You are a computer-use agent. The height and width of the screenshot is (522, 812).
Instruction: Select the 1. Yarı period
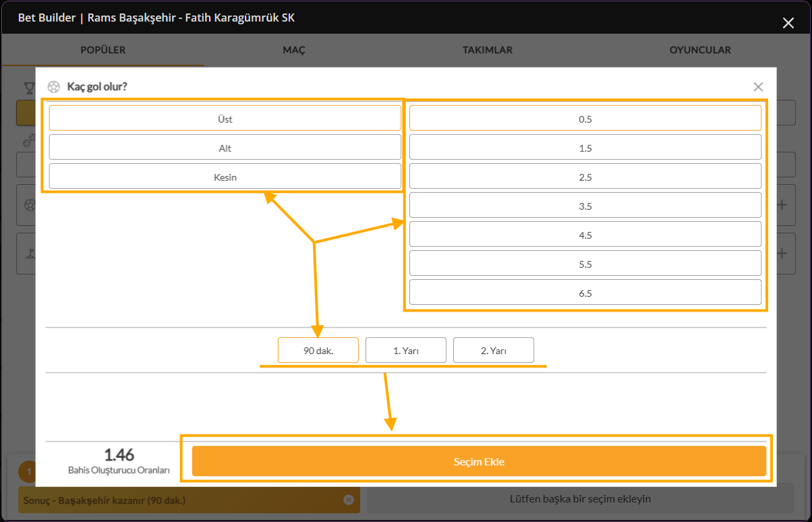pyautogui.click(x=406, y=350)
